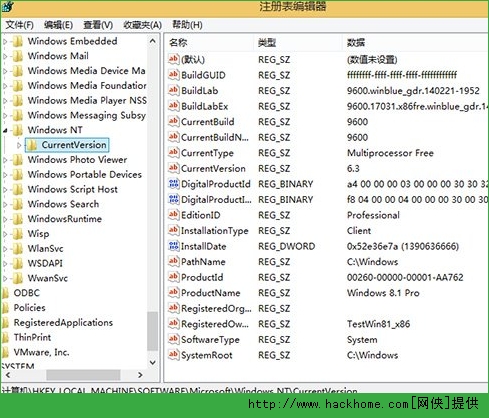Click the Registry Editor title bar icon
Image resolution: width=489 pixels, height=418 pixels.
(x=8, y=6)
